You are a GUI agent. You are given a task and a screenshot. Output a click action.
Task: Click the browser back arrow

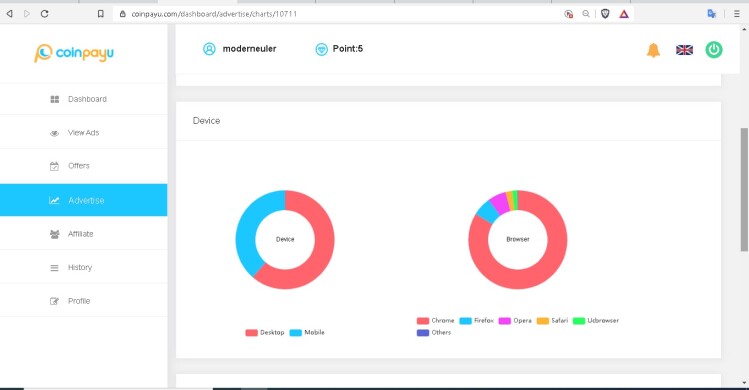point(9,14)
